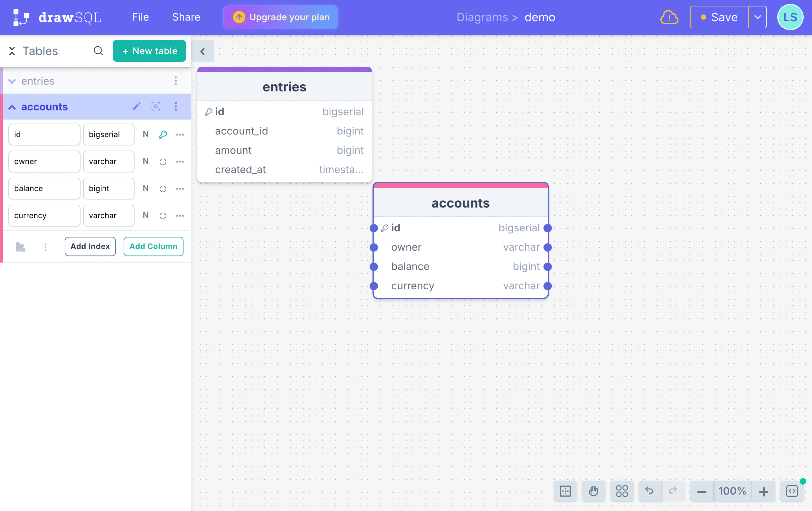The width and height of the screenshot is (812, 511).
Task: Open the File menu
Action: (x=140, y=17)
